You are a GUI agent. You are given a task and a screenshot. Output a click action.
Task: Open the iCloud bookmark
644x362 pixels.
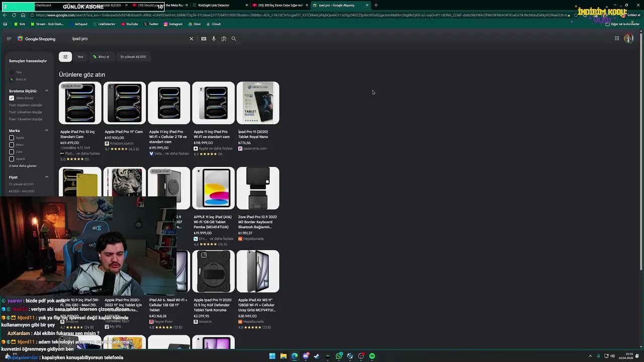click(x=213, y=24)
